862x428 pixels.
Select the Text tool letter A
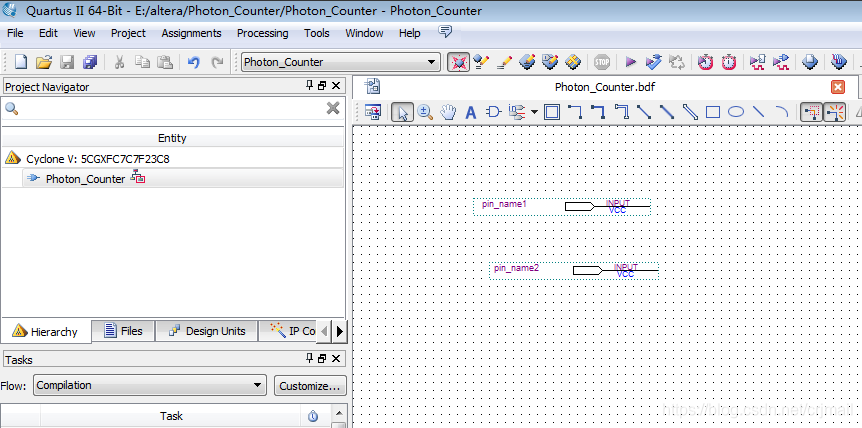coord(471,113)
